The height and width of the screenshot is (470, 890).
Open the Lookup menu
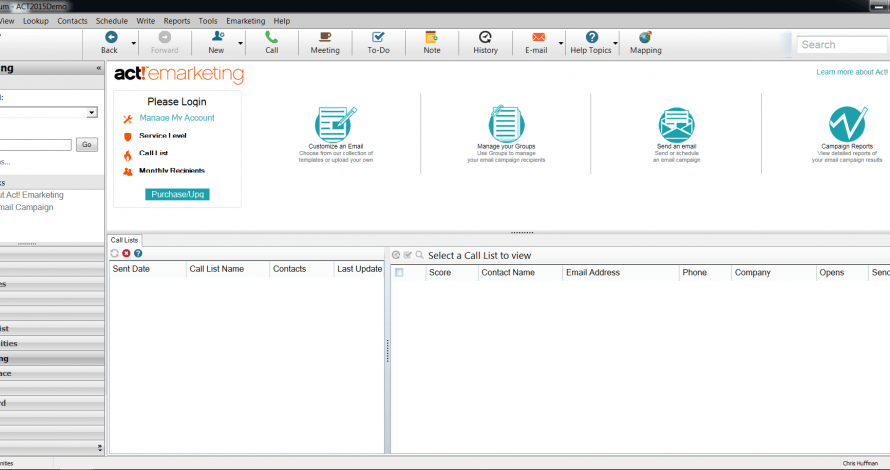(x=36, y=21)
